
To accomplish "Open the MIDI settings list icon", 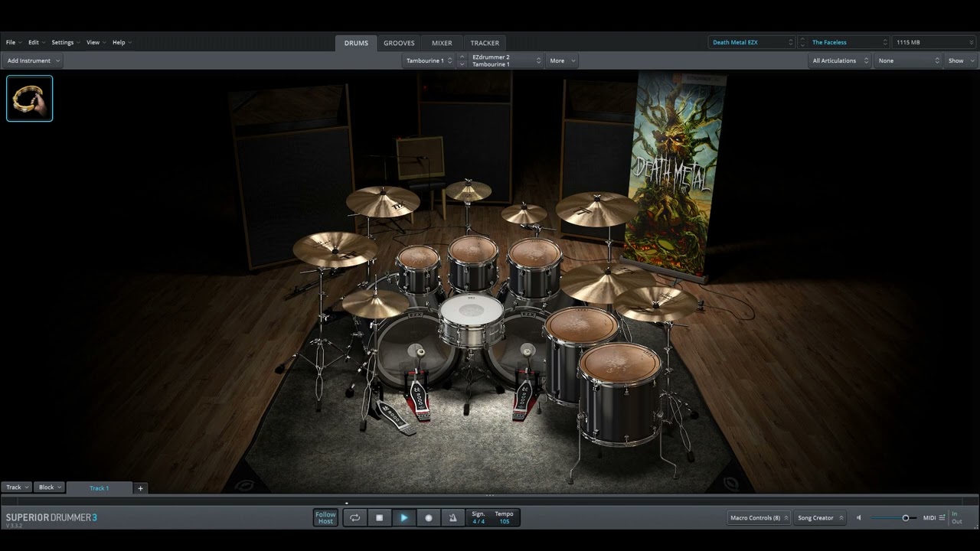I will coord(942,518).
